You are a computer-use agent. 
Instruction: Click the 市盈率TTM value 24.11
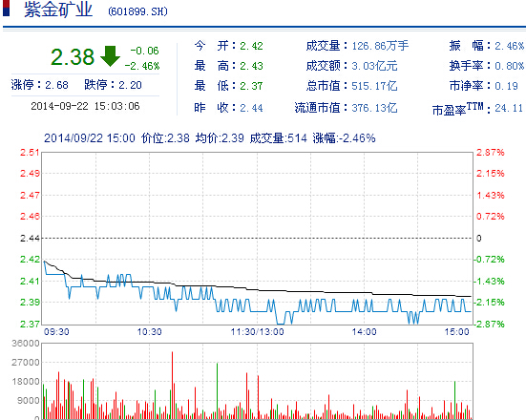click(x=509, y=108)
